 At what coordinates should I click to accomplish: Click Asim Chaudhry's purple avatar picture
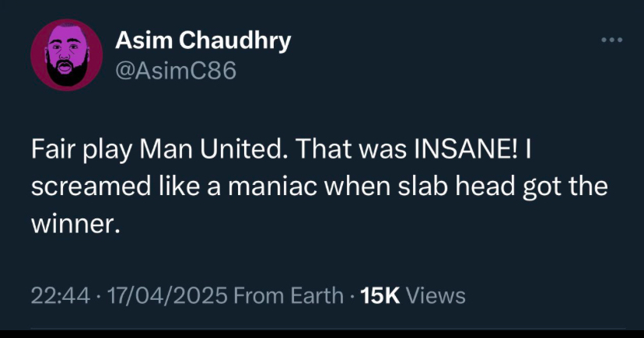67,55
